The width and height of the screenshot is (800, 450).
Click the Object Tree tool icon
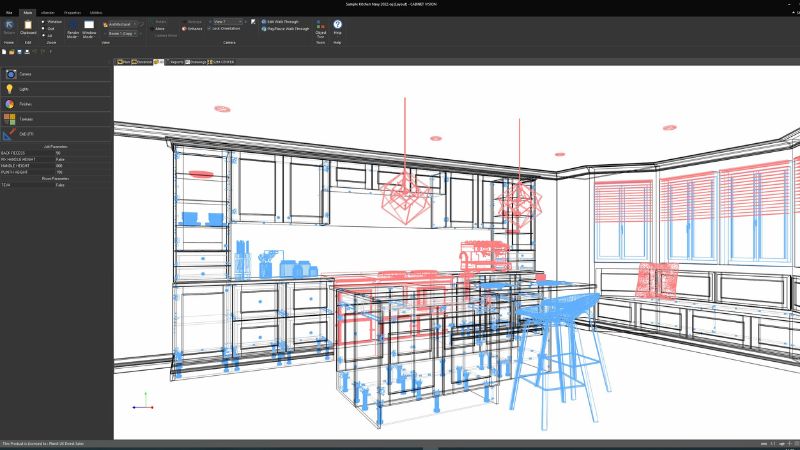pos(320,30)
